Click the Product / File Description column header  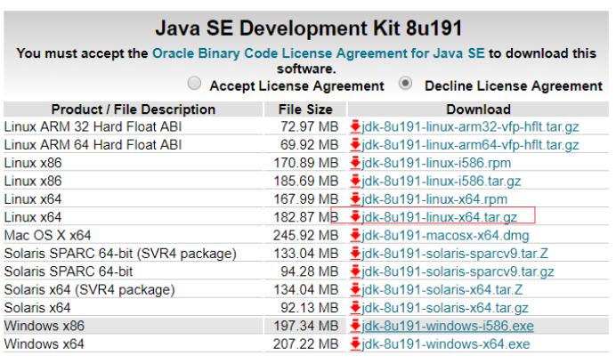tap(134, 109)
